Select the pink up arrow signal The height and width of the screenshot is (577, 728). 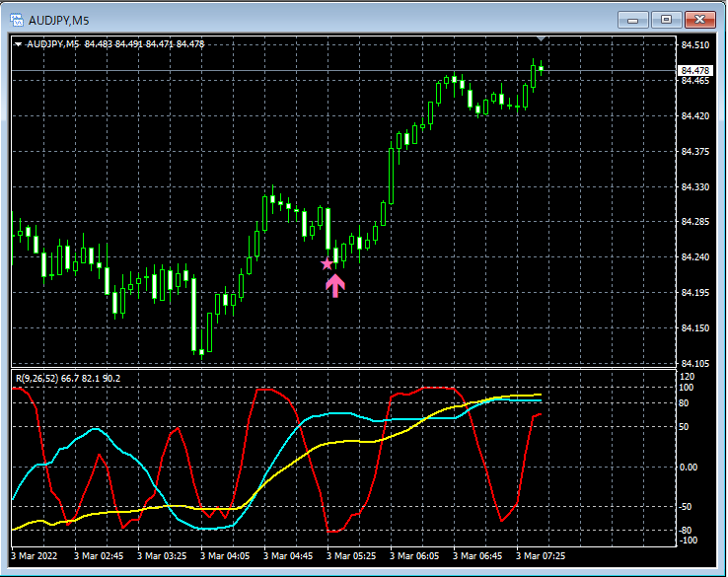pyautogui.click(x=335, y=285)
